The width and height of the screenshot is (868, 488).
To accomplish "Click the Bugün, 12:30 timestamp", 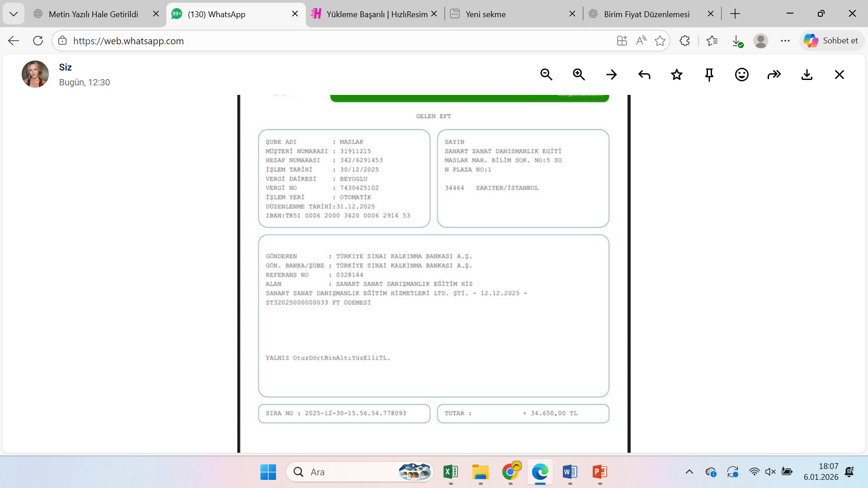I will click(x=85, y=82).
